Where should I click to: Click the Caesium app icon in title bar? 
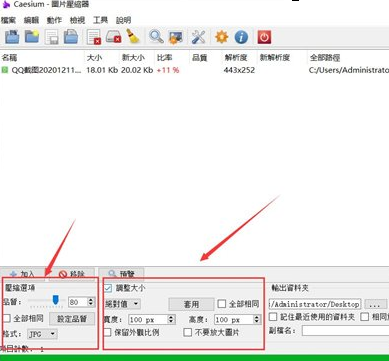[x=6, y=5]
